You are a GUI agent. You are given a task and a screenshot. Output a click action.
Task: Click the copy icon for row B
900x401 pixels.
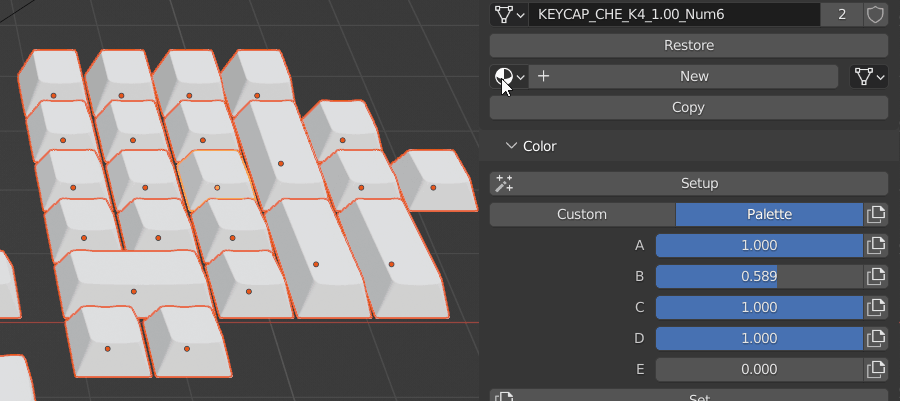(876, 277)
